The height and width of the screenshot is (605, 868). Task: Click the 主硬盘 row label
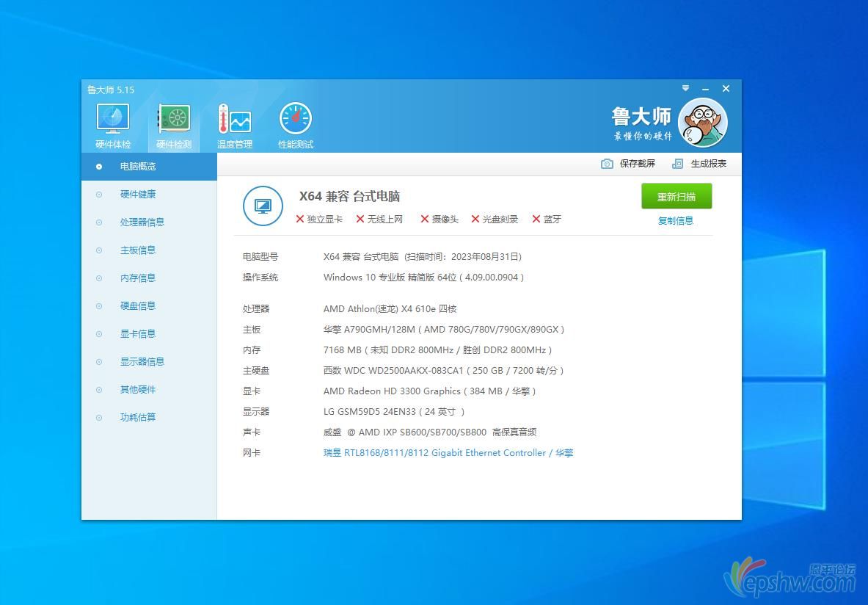point(256,371)
